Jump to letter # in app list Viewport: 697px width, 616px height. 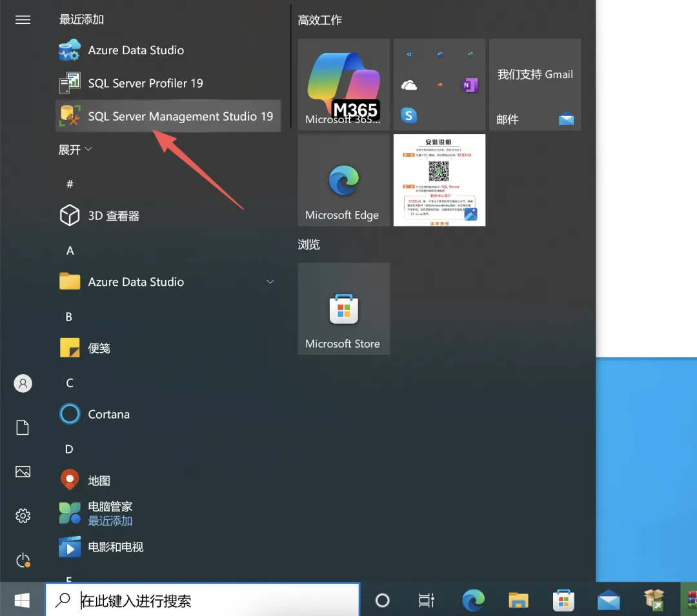click(70, 184)
